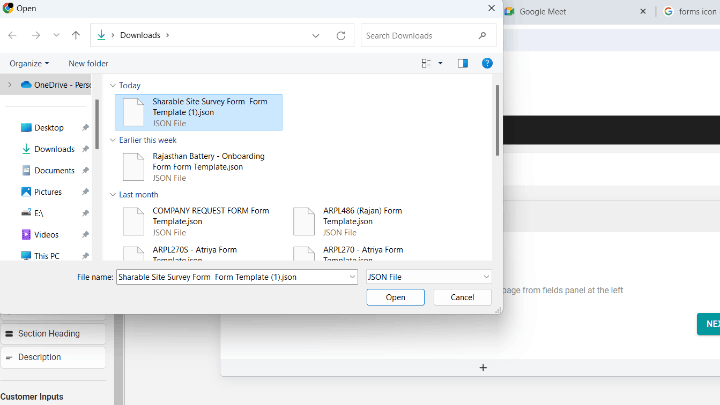Click the New folder button
Viewport: 720px width, 405px height.
[x=88, y=63]
